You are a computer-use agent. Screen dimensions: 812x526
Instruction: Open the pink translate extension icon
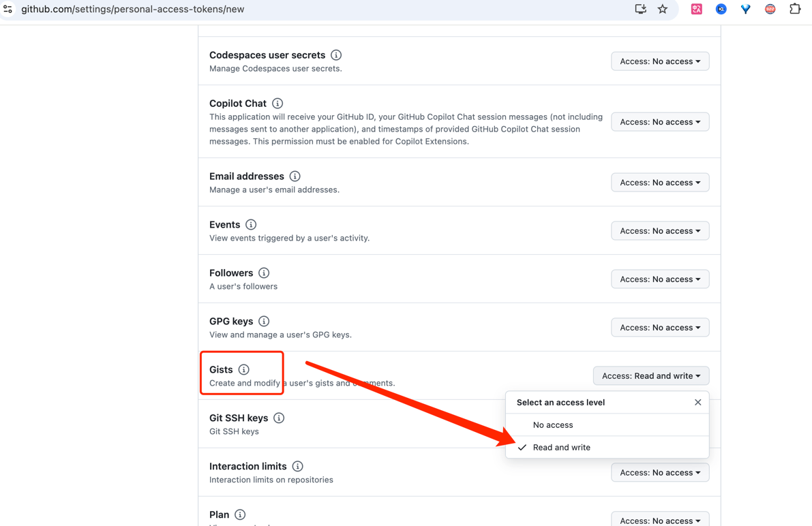click(697, 9)
